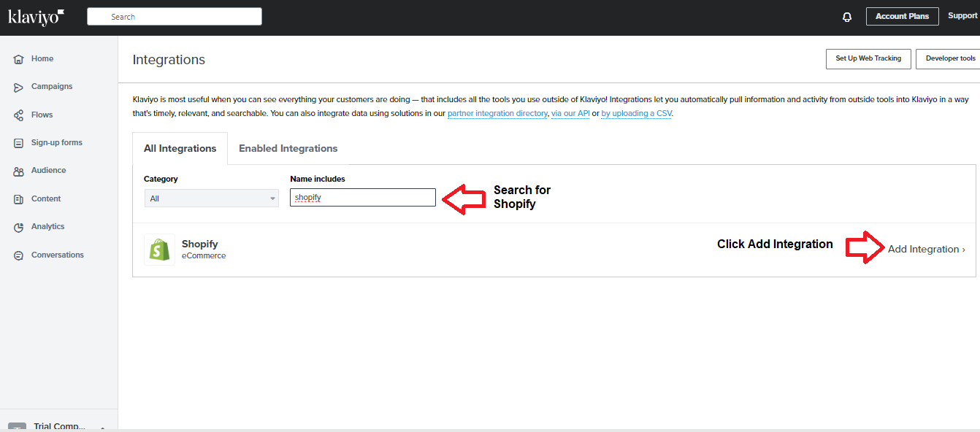Open Conversations in the sidebar
Viewport: 980px width, 432px height.
pos(58,255)
